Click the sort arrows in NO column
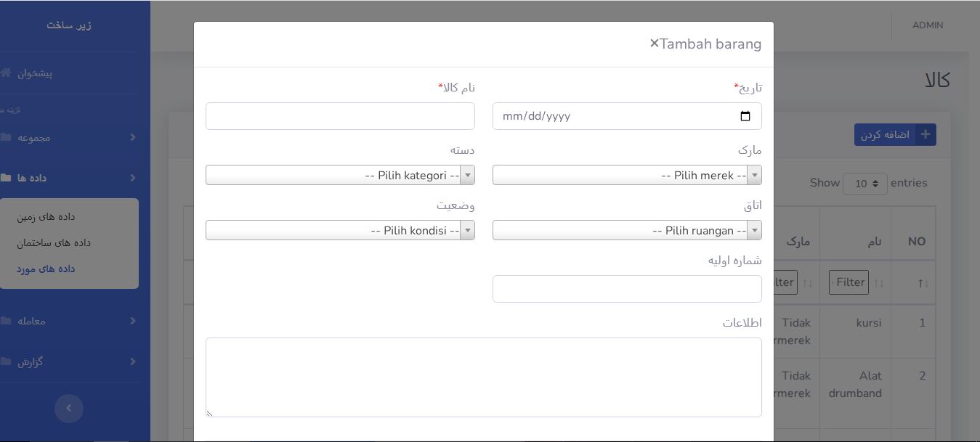980x442 pixels. pos(923,283)
